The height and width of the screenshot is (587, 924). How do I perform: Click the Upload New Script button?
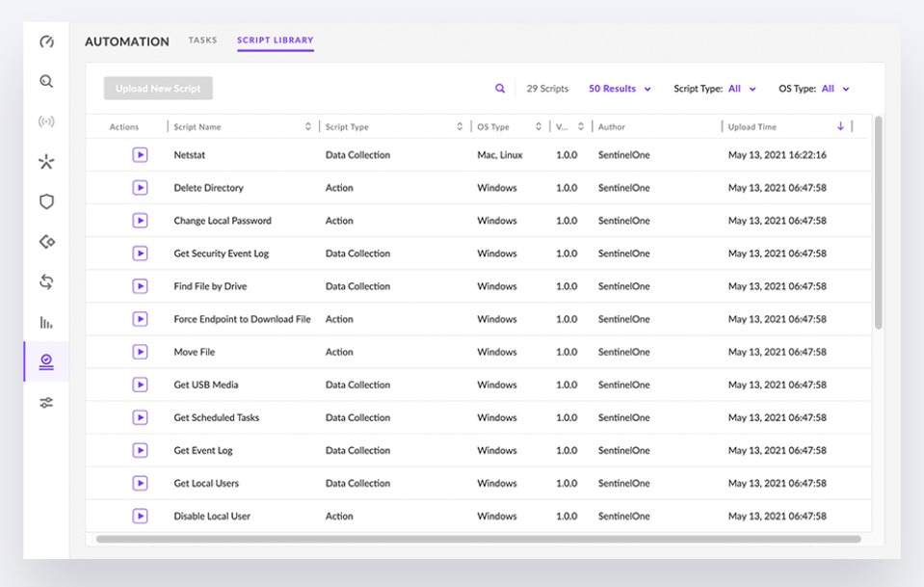(158, 89)
